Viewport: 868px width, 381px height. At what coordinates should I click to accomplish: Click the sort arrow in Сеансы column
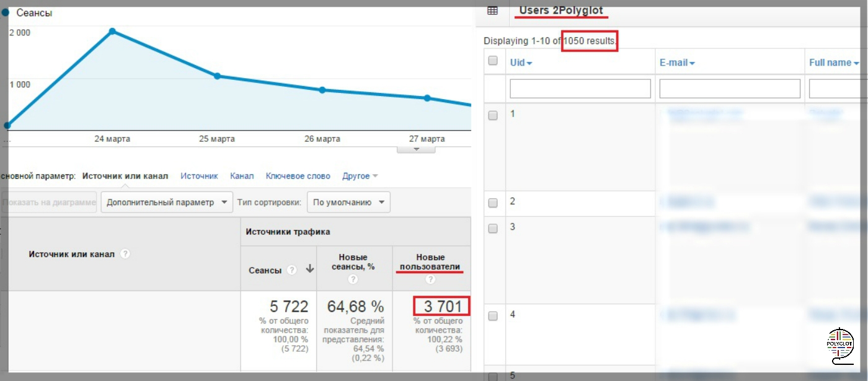coord(309,270)
